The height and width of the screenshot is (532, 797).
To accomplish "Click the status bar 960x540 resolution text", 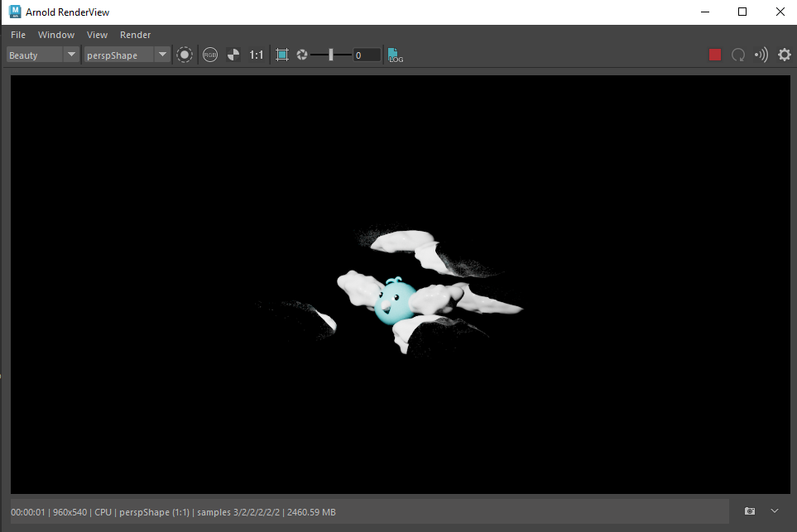I will [x=70, y=512].
